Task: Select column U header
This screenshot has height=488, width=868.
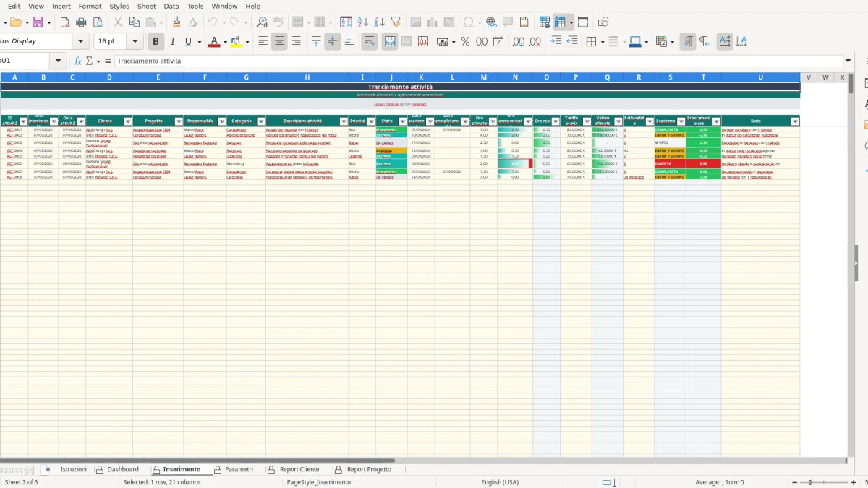Action: coord(760,77)
